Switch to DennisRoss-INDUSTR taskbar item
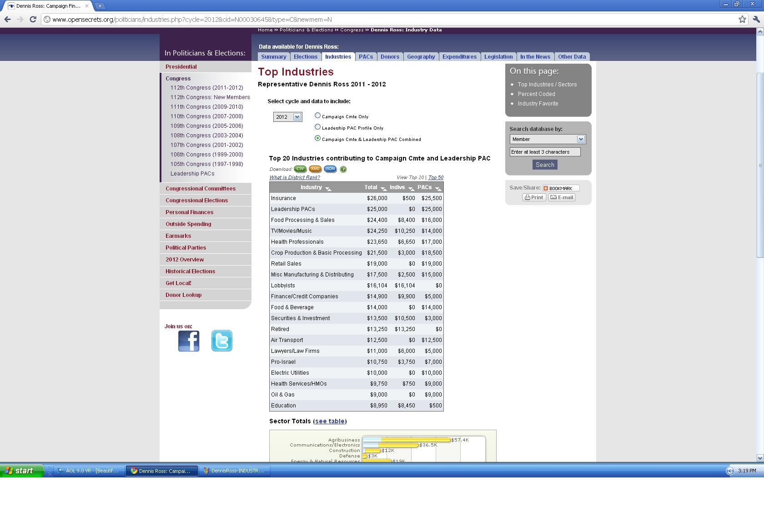The image size is (764, 532). pyautogui.click(x=234, y=471)
